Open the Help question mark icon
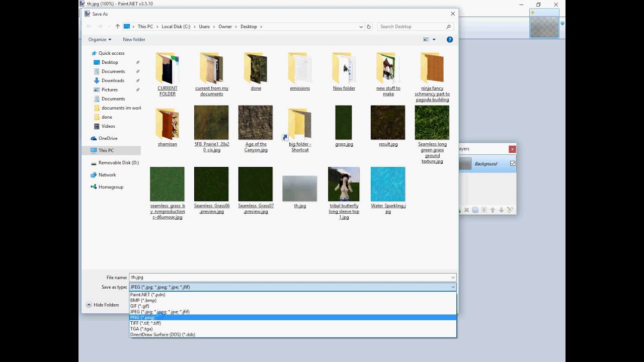644x362 pixels. click(x=450, y=39)
